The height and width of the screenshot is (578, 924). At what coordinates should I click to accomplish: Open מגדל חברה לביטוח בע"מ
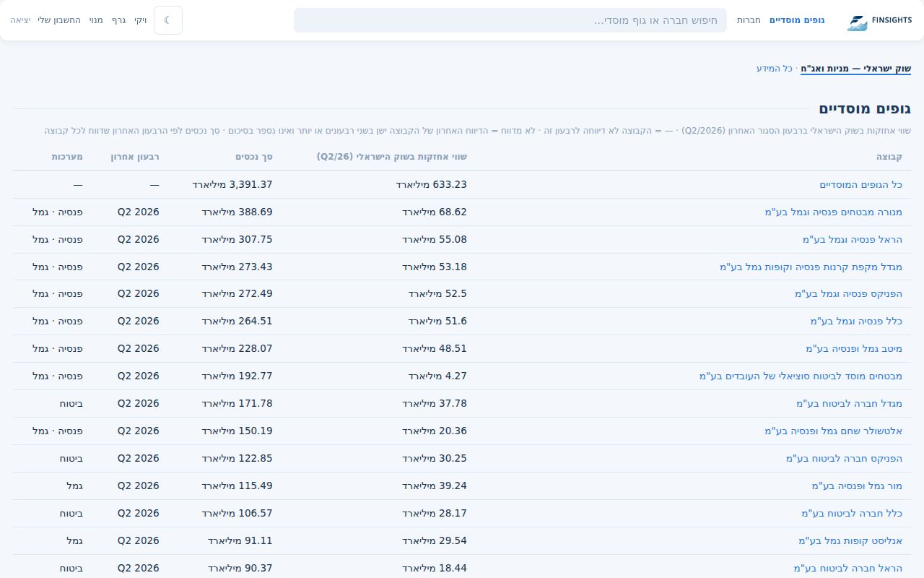click(850, 404)
